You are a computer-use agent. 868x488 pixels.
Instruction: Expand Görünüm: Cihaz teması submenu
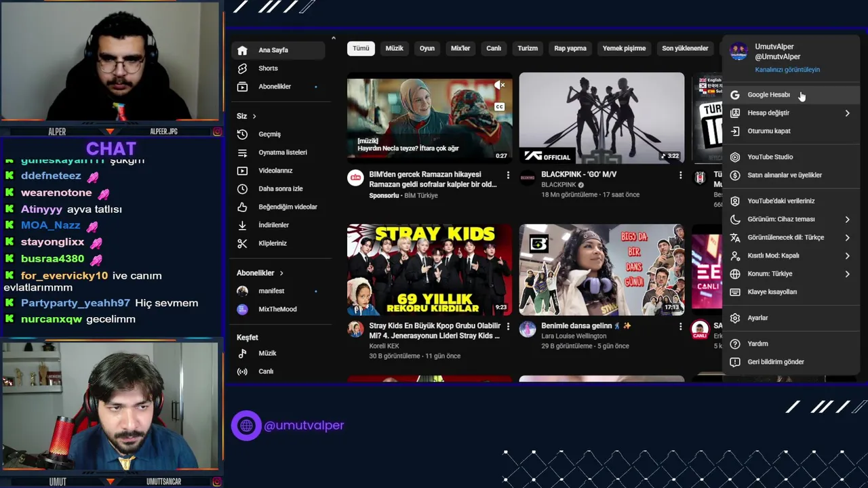848,220
